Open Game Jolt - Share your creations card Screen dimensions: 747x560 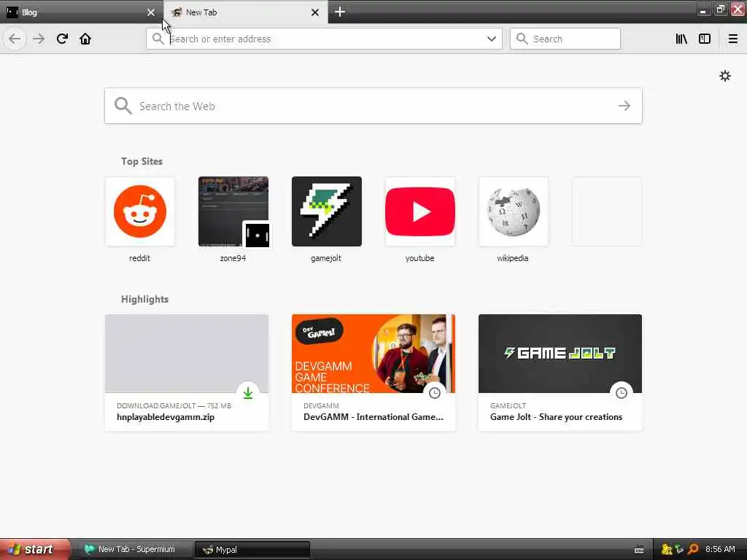click(x=560, y=373)
